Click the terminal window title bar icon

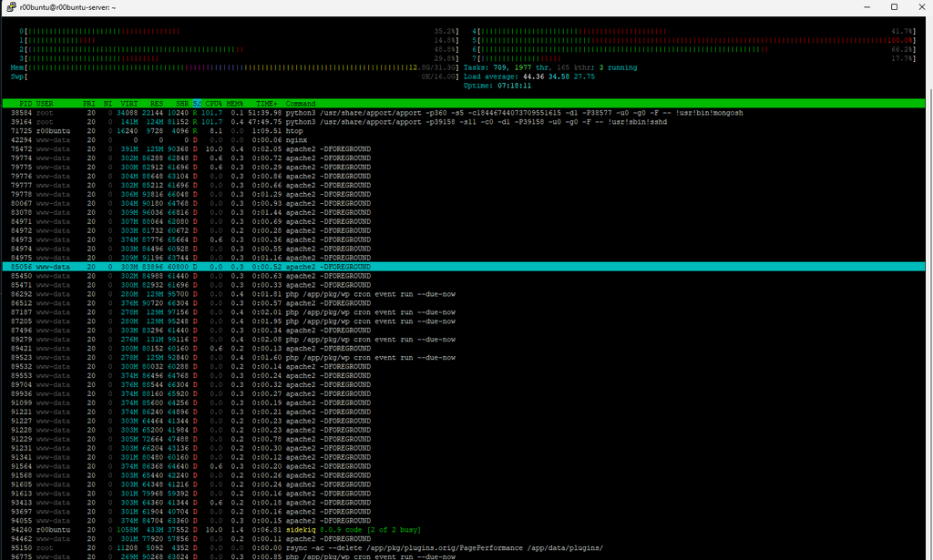tap(11, 7)
